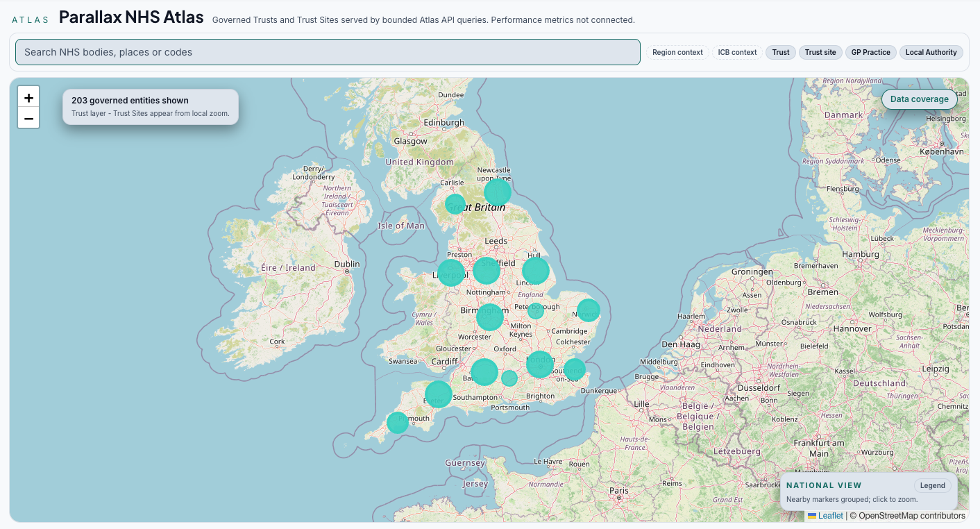Open the cluster marker at Southend-on-Sea
The height and width of the screenshot is (529, 980).
[574, 369]
